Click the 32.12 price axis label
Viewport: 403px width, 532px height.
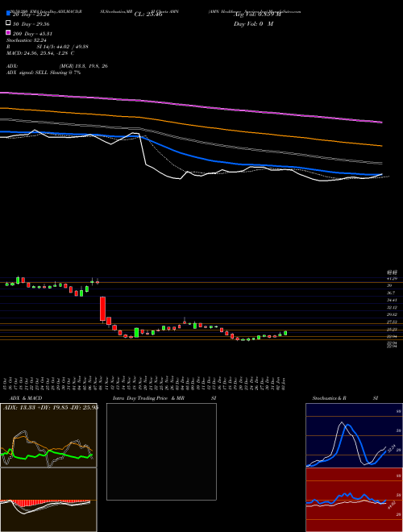tap(393, 307)
